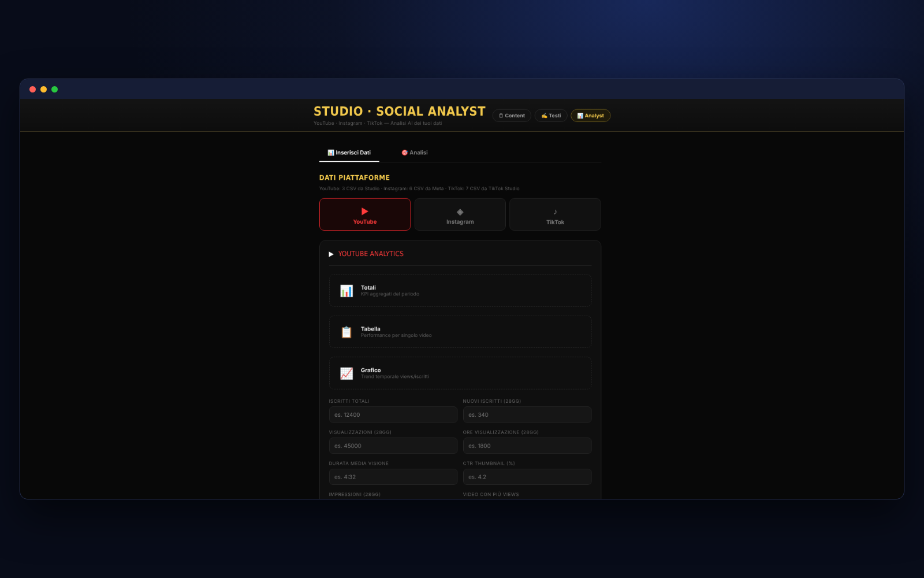924x578 pixels.
Task: Click the "IMPRESSIONI (28GG)" label
Action: click(355, 495)
